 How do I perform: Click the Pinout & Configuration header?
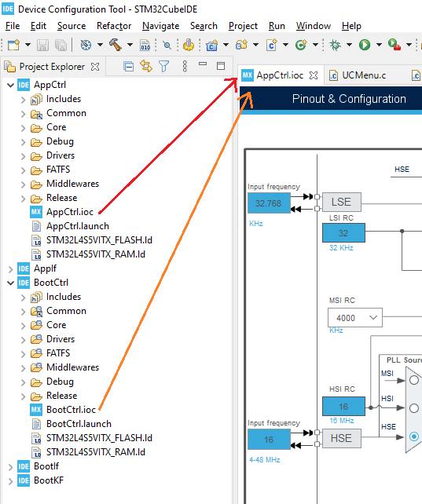point(349,99)
